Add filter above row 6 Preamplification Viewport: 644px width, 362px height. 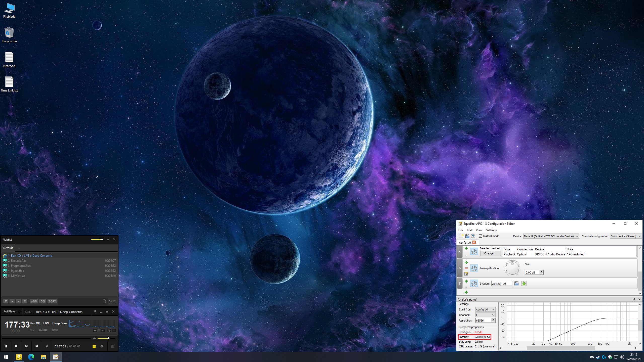466,262
